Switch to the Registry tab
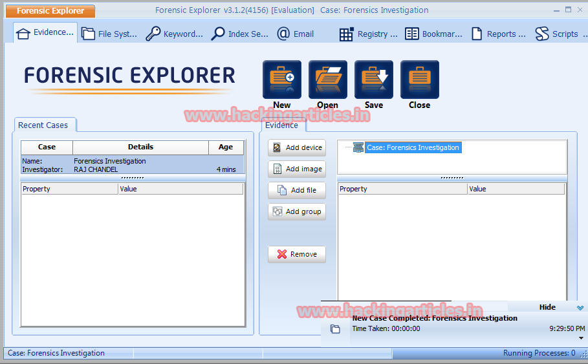Viewport: 588px width, 364px height. coord(368,34)
